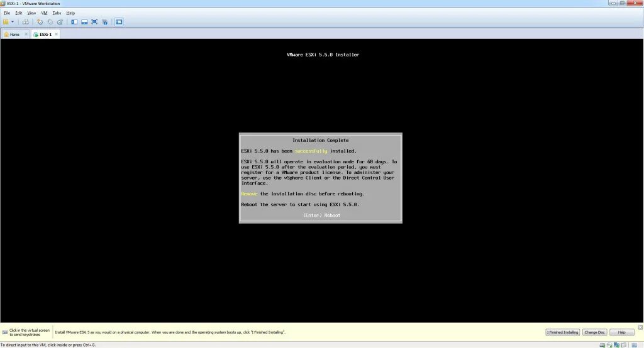Open the File menu
Screen dimensions: 644x348
pos(7,13)
